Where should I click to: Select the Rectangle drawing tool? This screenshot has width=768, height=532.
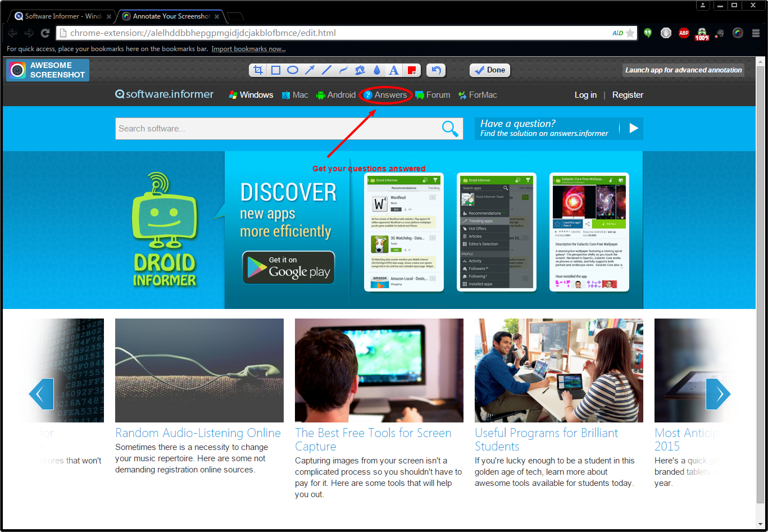[x=276, y=70]
